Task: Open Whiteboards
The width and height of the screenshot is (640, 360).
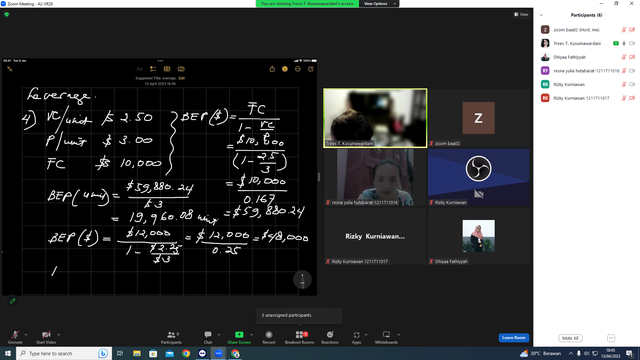Action: [386, 337]
